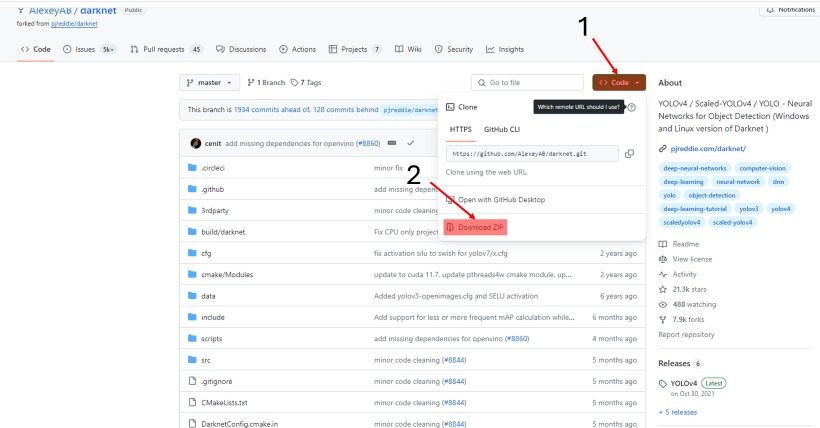Open the src folder

206,361
